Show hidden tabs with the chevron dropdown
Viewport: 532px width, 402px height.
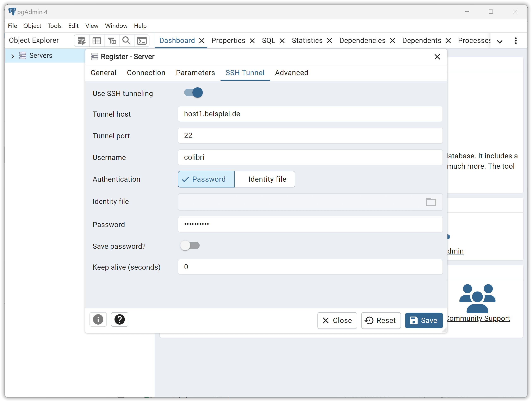pos(500,41)
